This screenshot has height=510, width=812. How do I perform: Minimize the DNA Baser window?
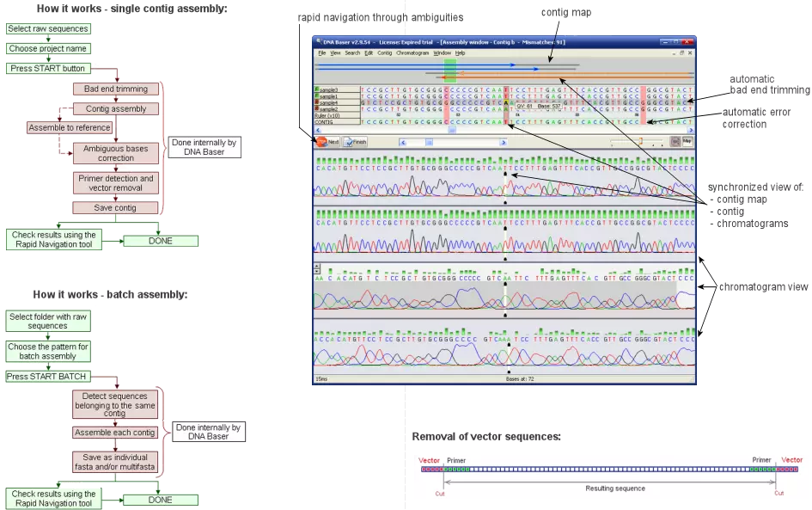click(666, 42)
